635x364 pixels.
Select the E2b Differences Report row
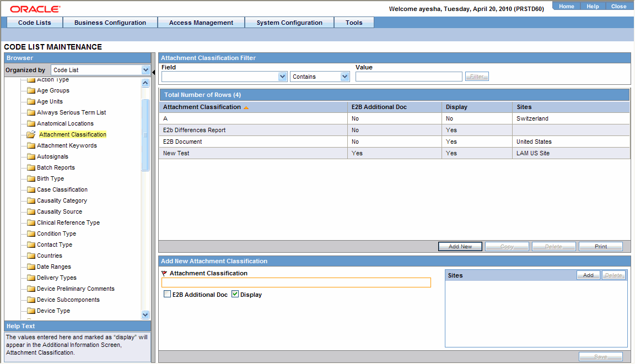click(x=395, y=130)
